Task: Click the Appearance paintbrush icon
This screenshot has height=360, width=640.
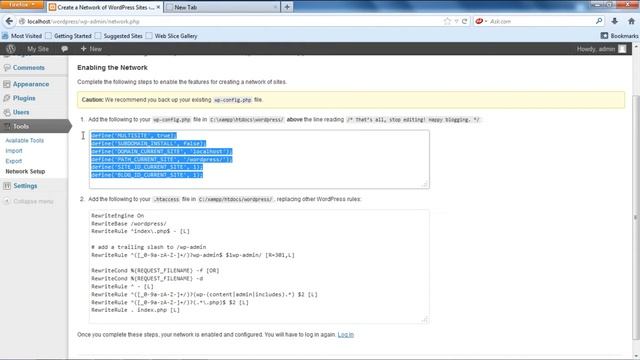Action: (x=7, y=84)
